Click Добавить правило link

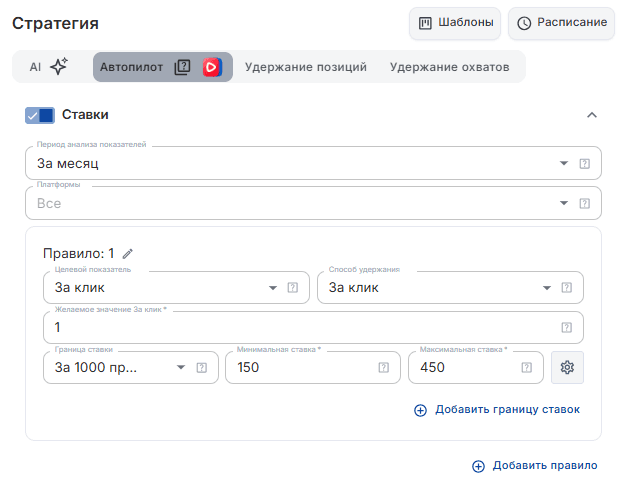point(535,465)
